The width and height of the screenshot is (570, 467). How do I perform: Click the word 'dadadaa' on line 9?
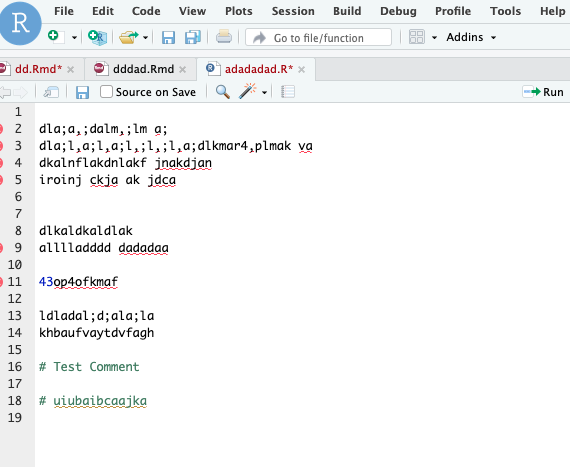144,248
